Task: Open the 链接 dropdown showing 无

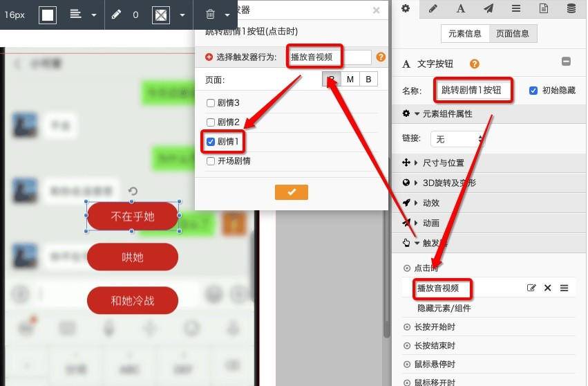Action: pos(457,139)
